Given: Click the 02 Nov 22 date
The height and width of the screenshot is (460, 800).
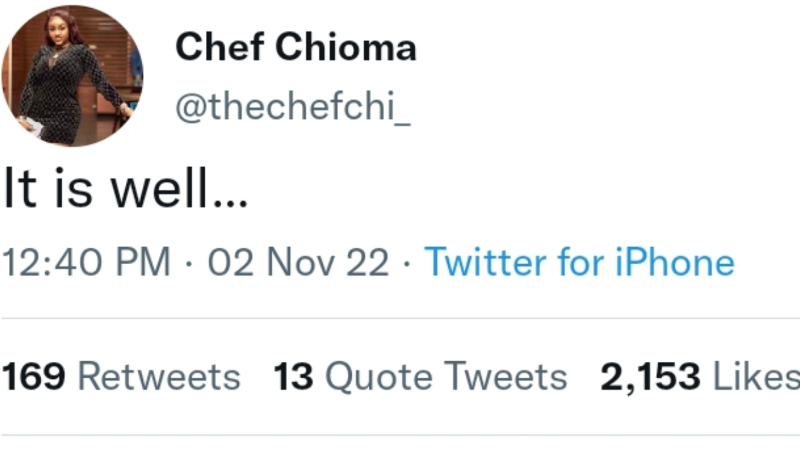Looking at the screenshot, I should click(298, 263).
